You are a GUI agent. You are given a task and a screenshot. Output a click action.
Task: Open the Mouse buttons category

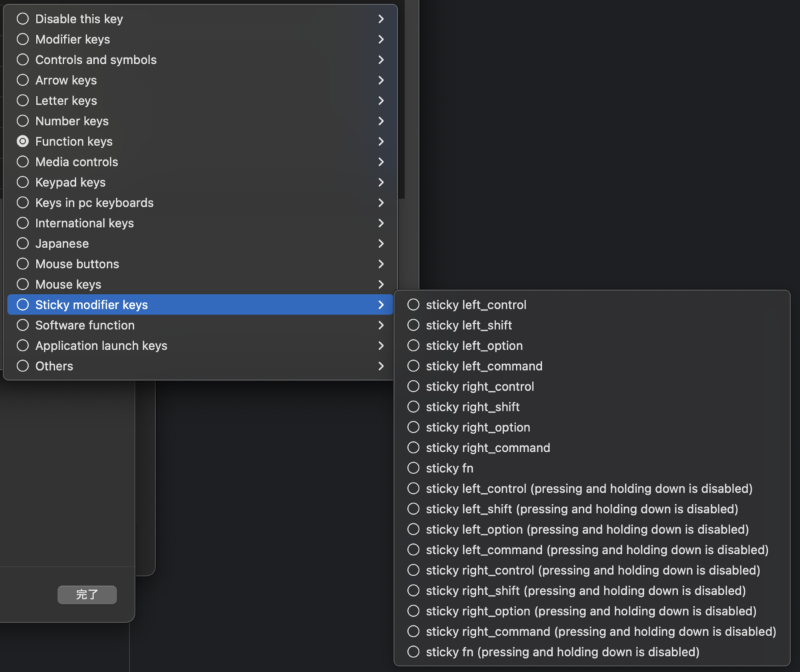click(77, 264)
